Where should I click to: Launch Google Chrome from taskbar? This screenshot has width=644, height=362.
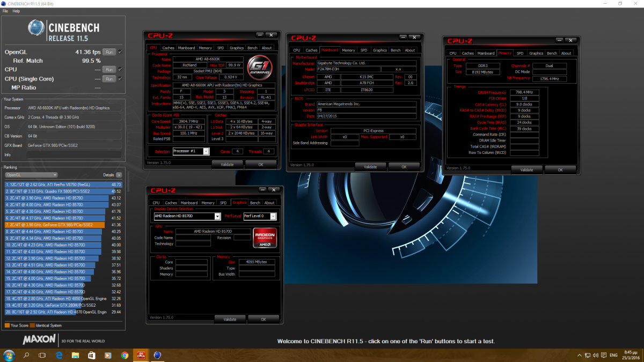click(x=125, y=355)
